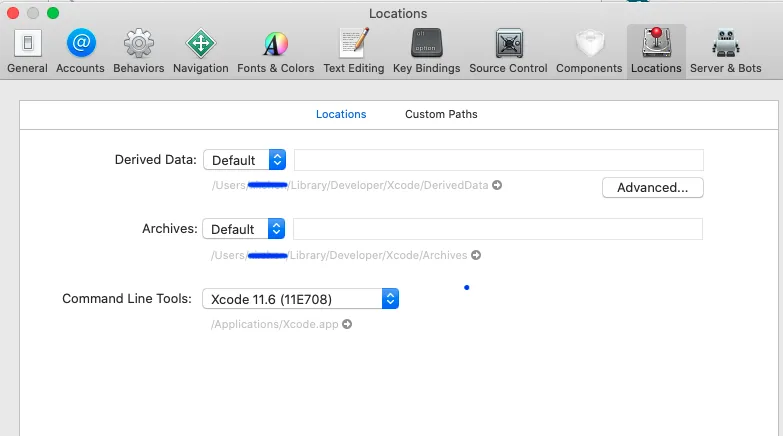783x436 pixels.
Task: Open the Navigation preferences pane
Action: pyautogui.click(x=201, y=51)
